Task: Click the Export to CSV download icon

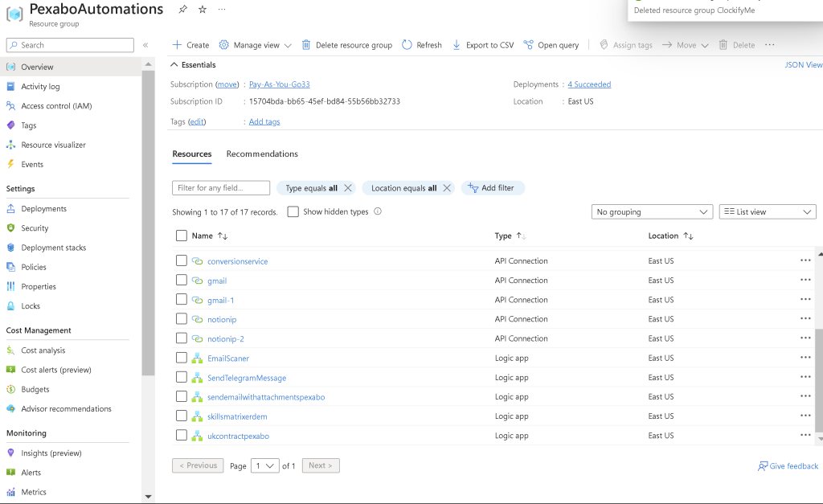Action: pos(457,45)
